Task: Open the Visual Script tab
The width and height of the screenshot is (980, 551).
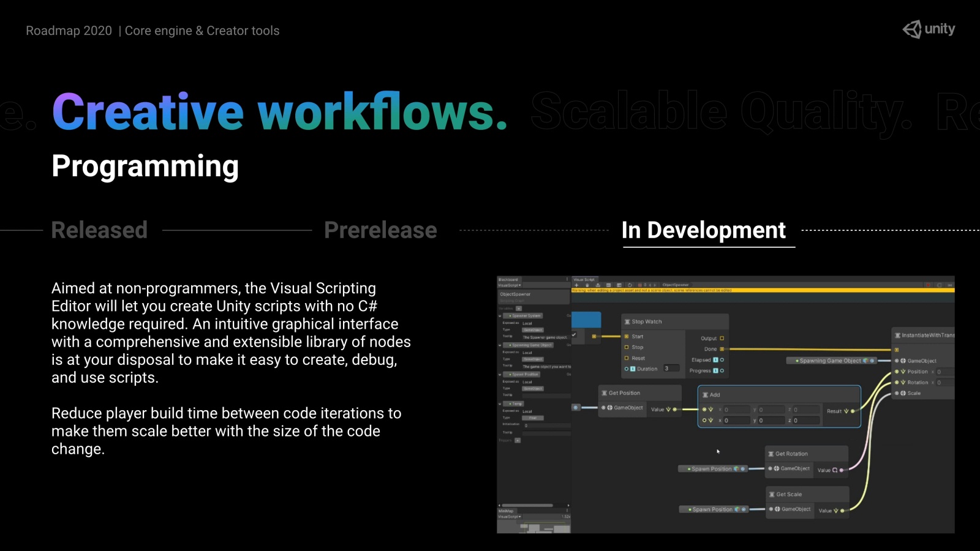Action: point(584,280)
